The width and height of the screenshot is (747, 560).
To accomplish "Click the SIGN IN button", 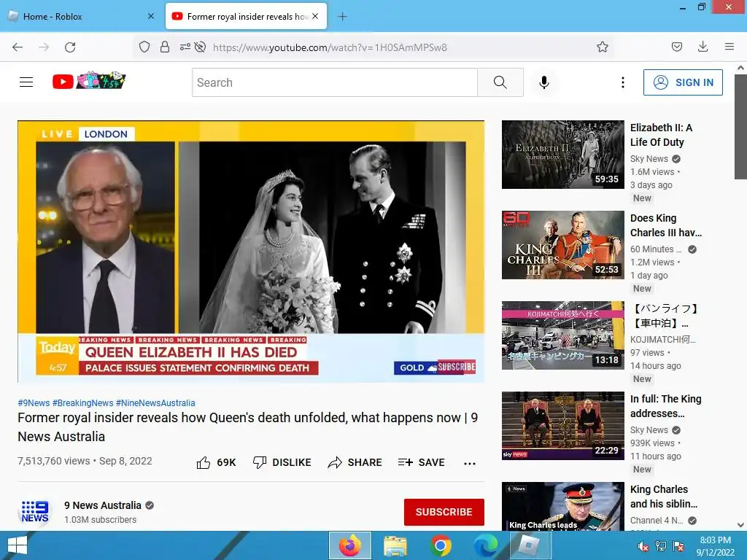I will pos(683,82).
